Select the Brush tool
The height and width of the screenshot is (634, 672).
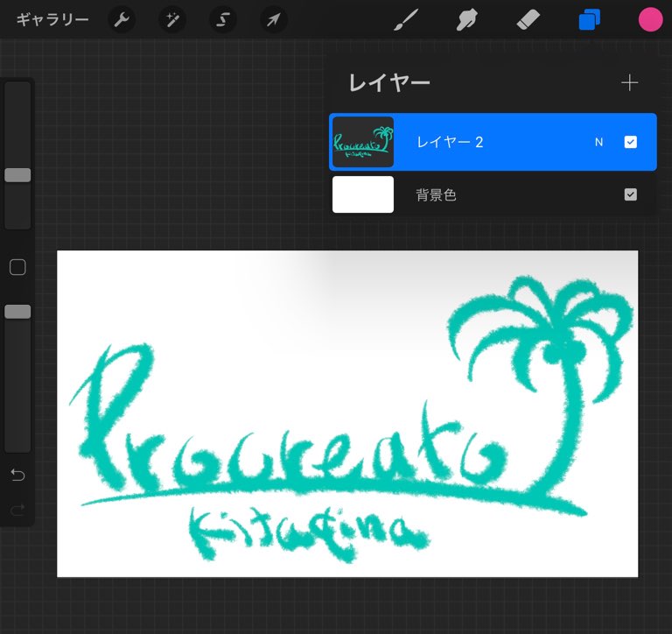click(405, 20)
